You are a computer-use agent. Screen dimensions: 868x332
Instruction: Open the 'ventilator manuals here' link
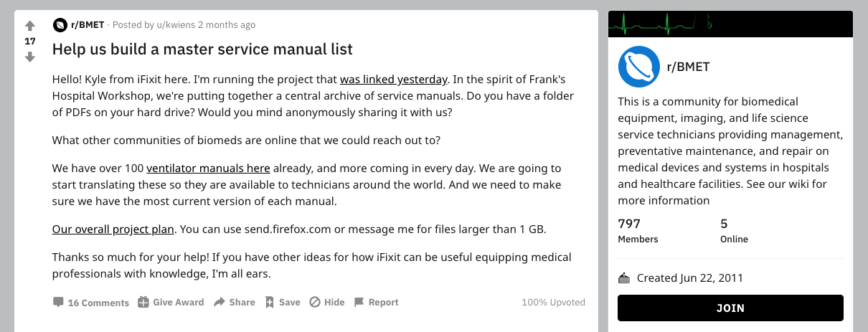point(208,169)
